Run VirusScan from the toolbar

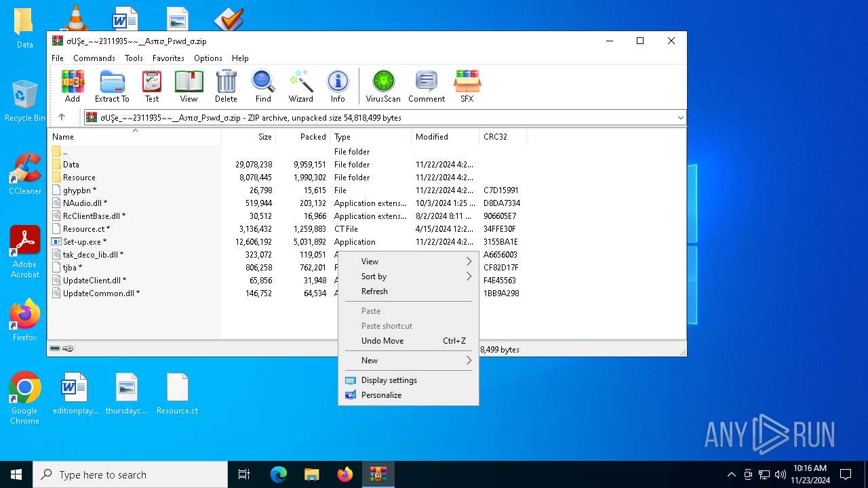point(383,86)
